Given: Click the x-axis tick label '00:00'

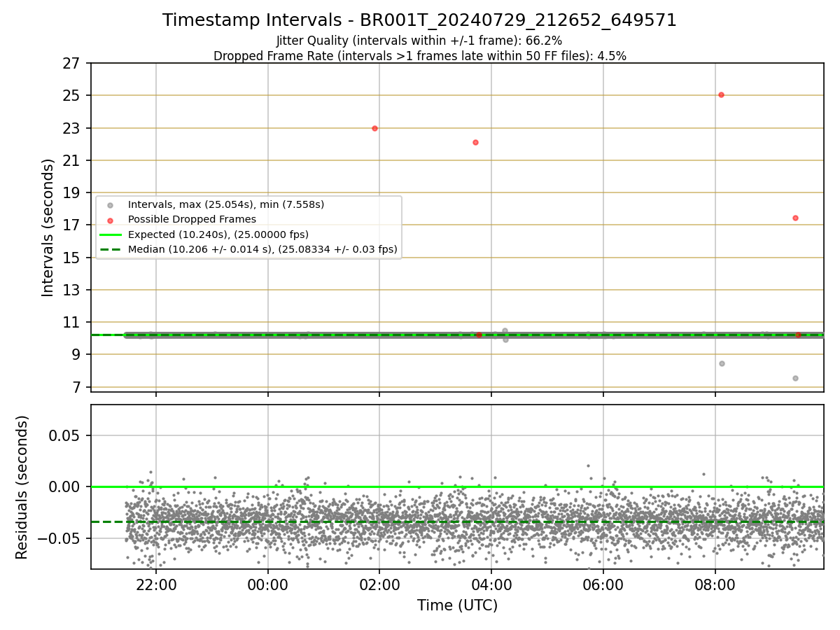Looking at the screenshot, I should pyautogui.click(x=268, y=584).
